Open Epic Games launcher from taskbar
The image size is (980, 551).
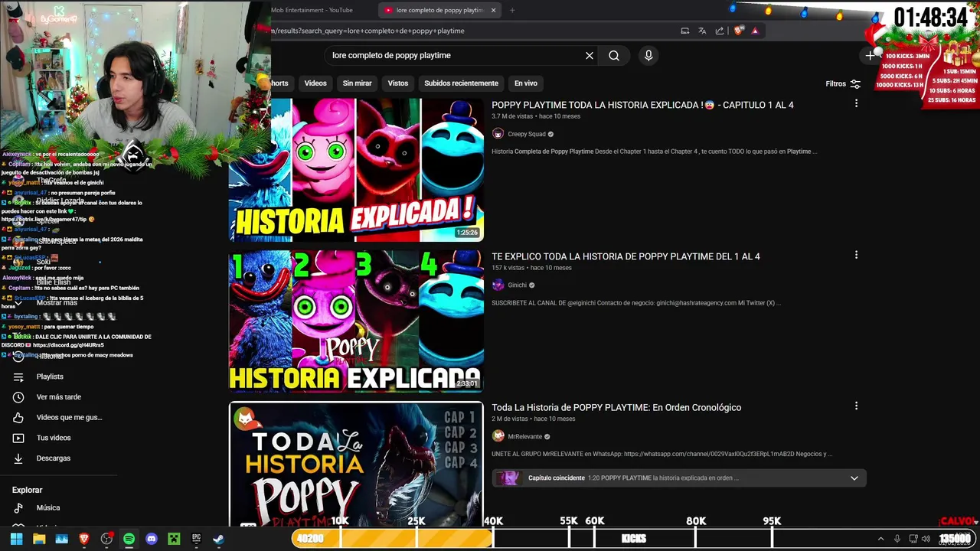tap(196, 539)
